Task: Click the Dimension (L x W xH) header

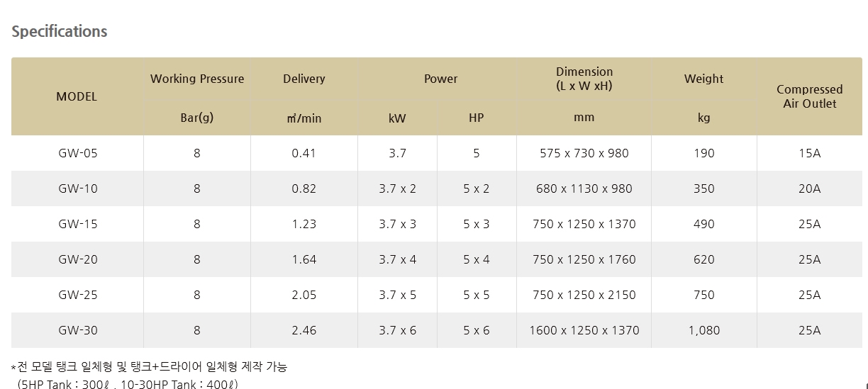Action: coord(584,79)
